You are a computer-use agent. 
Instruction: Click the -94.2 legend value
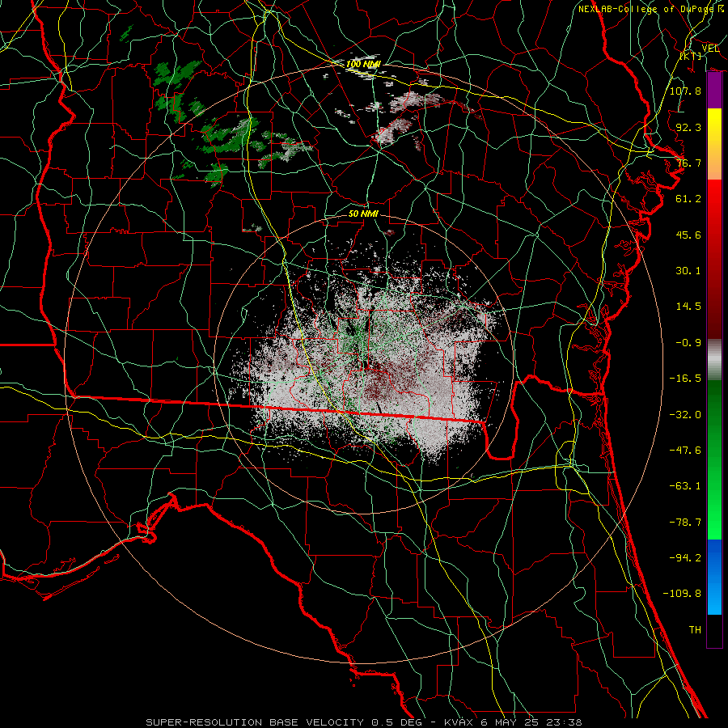click(x=685, y=558)
